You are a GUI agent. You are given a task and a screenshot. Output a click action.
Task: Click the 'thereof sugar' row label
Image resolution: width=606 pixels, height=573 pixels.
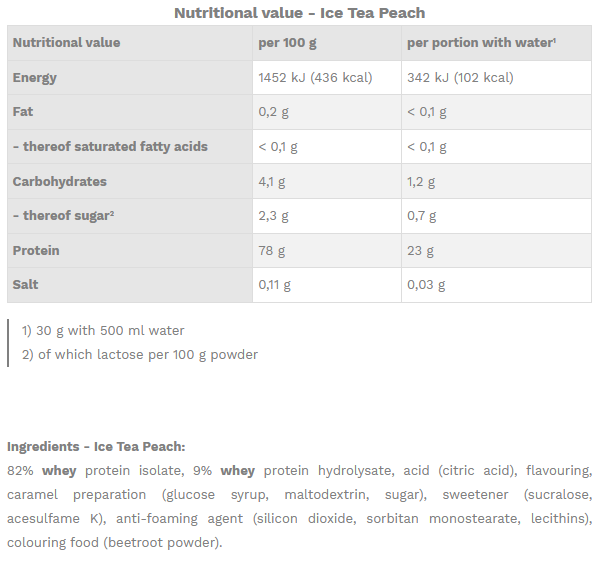[x=64, y=216]
